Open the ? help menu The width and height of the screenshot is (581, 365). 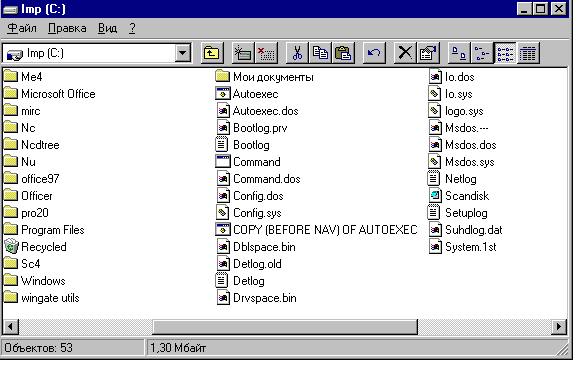(132, 28)
